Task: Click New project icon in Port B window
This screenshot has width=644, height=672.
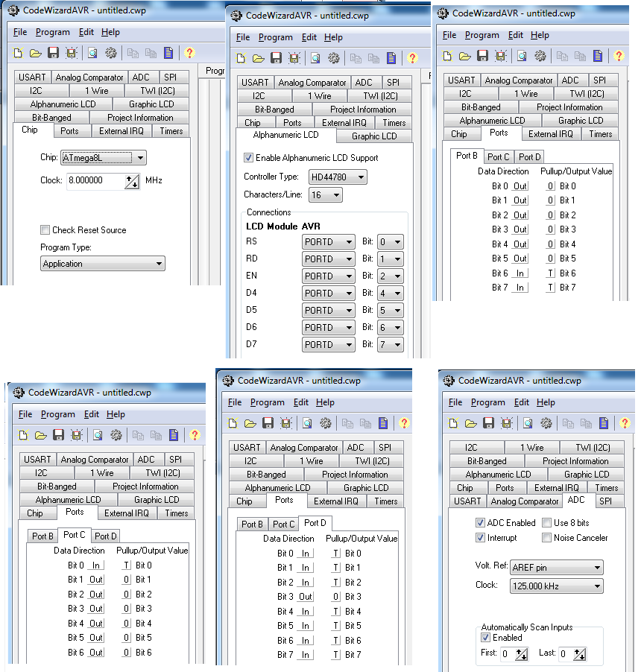Action: click(448, 56)
